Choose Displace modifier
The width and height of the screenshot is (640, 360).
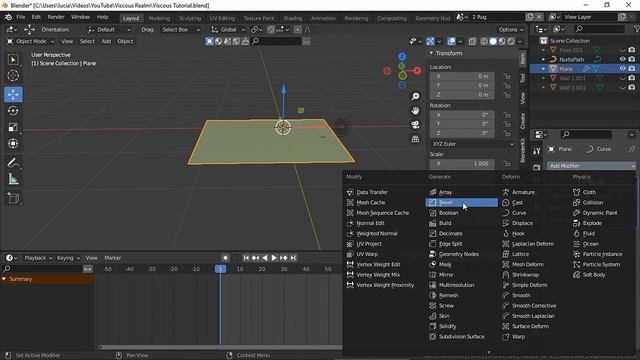(522, 223)
